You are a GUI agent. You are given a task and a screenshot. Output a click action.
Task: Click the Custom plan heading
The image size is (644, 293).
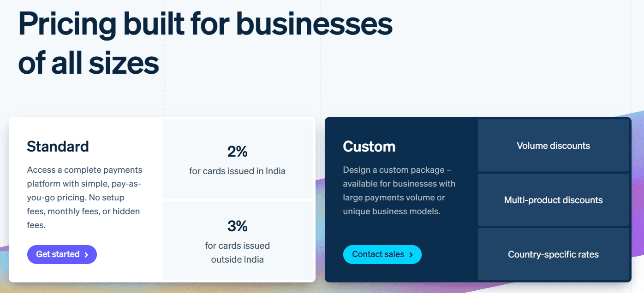pos(369,146)
